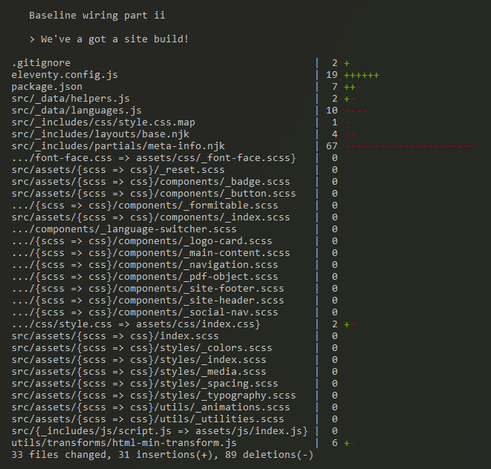Click the _reset.scss rename line
This screenshot has height=469, width=491.
118,170
